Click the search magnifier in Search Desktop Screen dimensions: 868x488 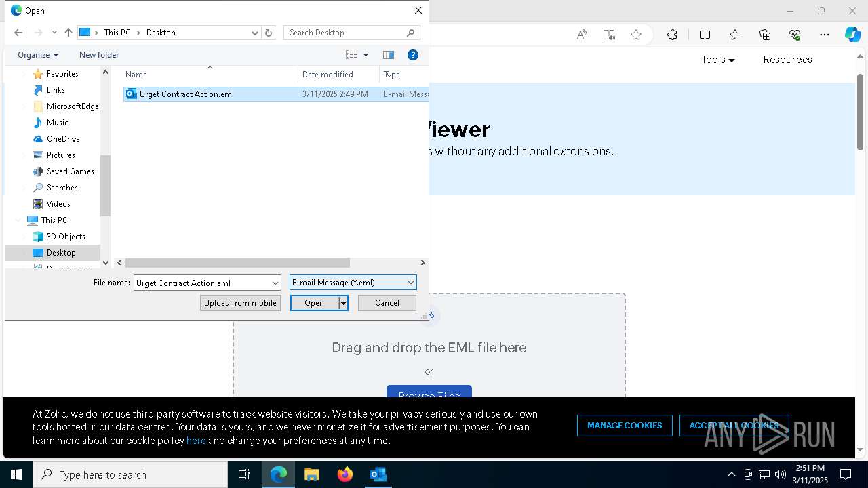[410, 33]
